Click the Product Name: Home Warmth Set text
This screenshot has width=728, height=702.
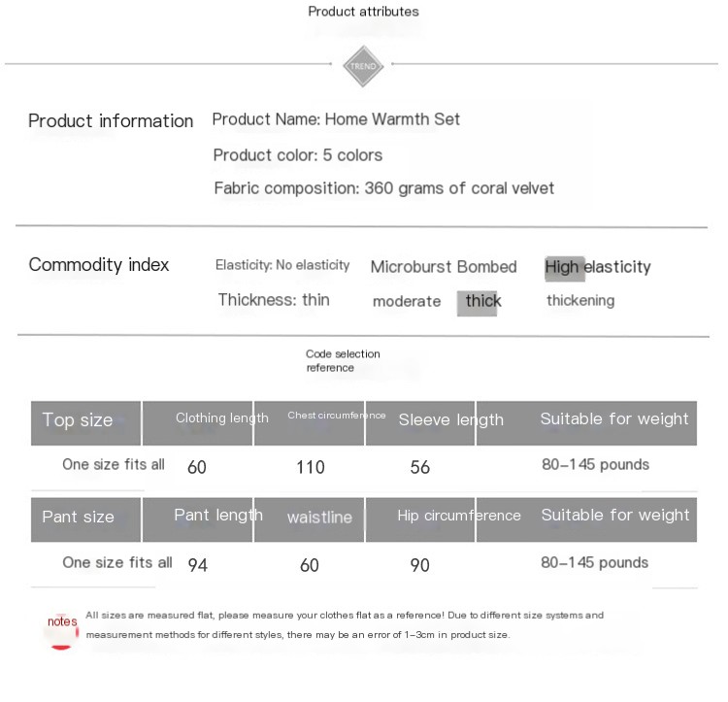336,119
